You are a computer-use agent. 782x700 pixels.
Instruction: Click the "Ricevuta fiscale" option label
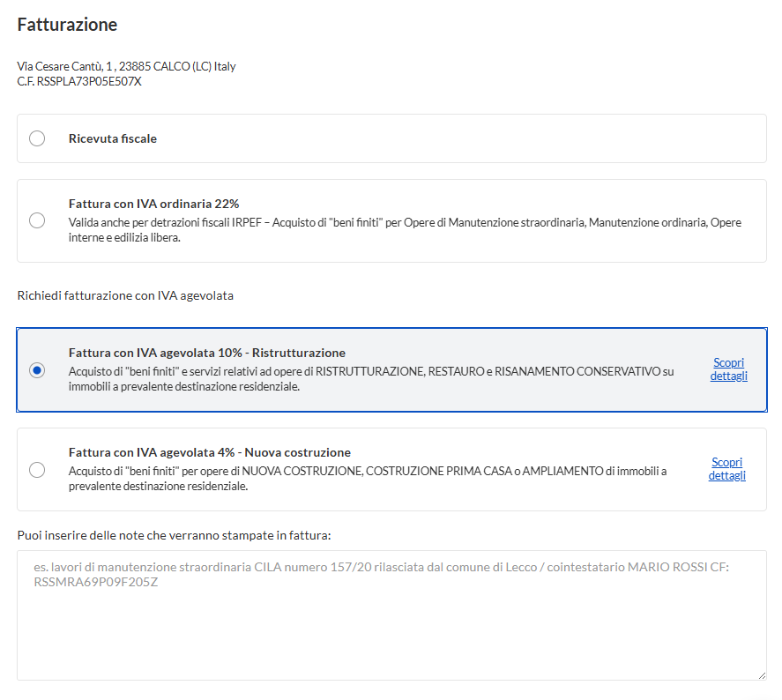pos(113,138)
